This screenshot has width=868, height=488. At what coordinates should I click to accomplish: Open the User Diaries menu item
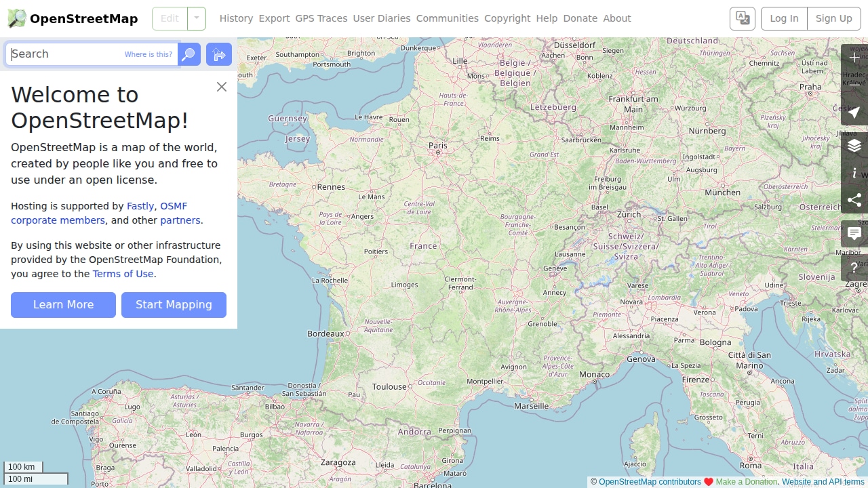coord(382,18)
